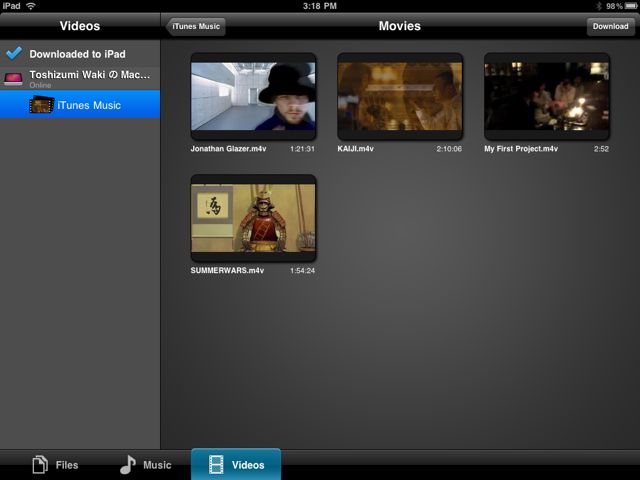Select the Videos tab label
The image size is (640, 480).
click(x=248, y=465)
